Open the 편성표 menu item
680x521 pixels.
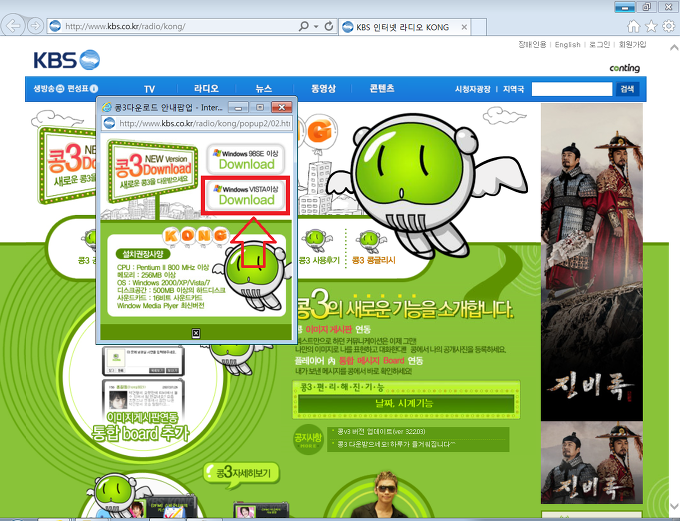(82, 88)
